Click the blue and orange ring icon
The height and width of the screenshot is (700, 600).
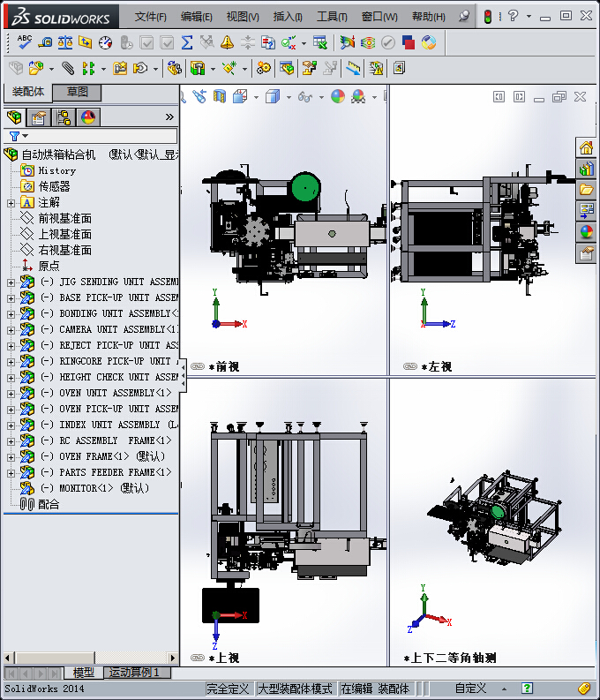429,42
